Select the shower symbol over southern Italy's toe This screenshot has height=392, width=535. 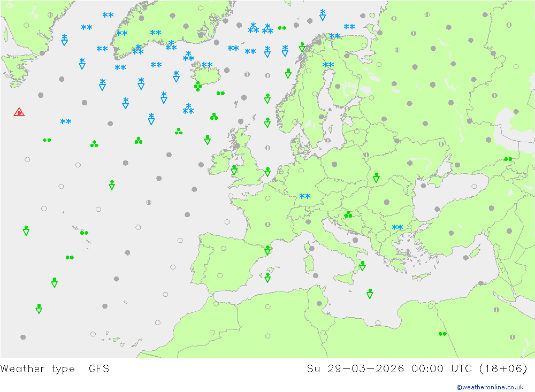(362, 266)
